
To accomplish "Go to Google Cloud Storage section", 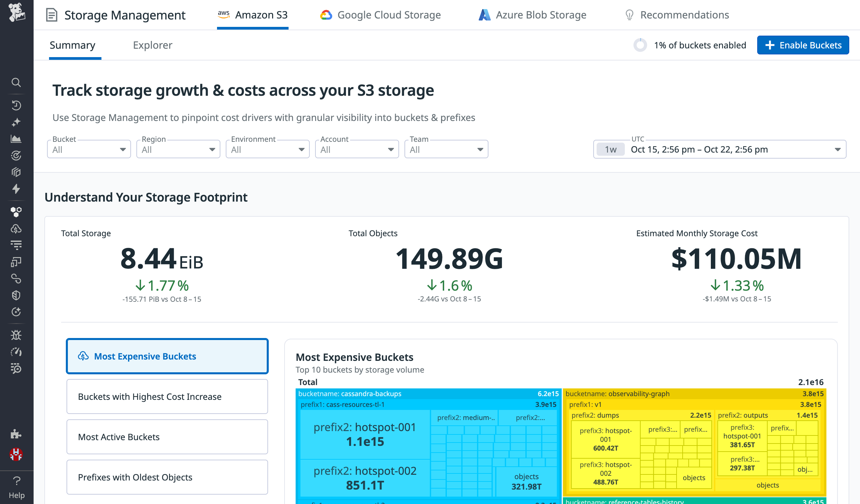I will [x=380, y=15].
